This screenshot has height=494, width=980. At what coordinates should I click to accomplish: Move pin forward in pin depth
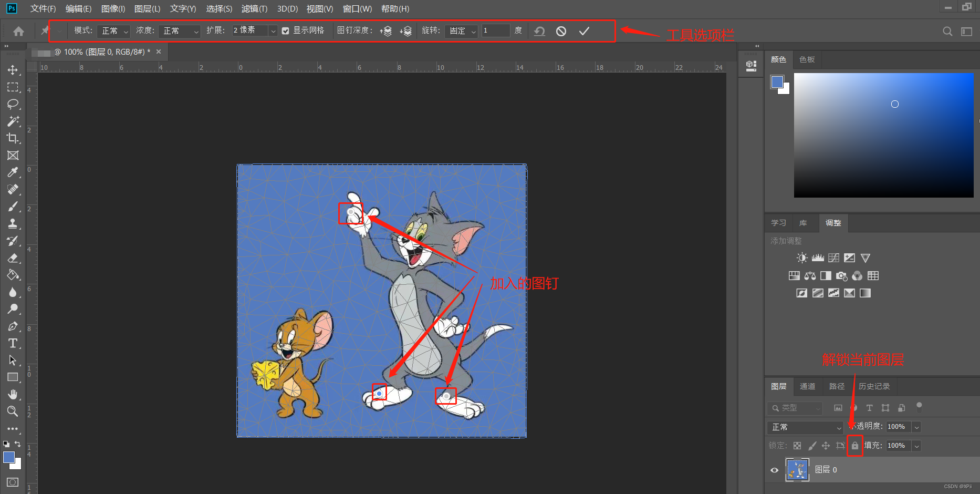(x=386, y=31)
